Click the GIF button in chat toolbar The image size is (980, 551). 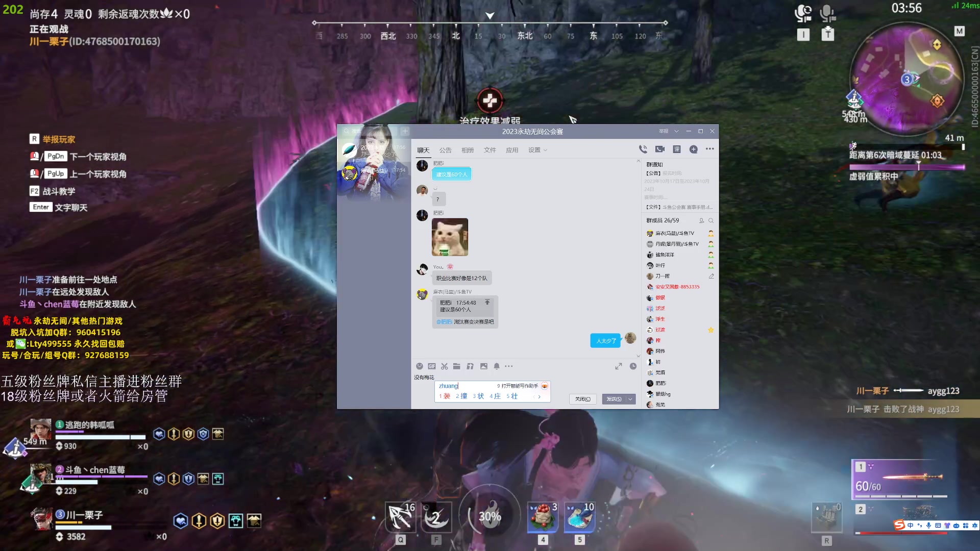(432, 366)
